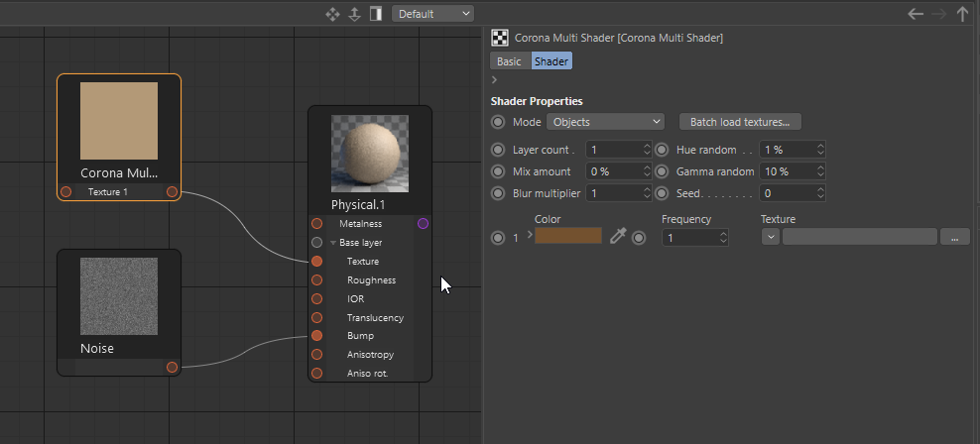Image resolution: width=980 pixels, height=444 pixels.
Task: Click the Base layer gray port
Action: pyautogui.click(x=316, y=242)
